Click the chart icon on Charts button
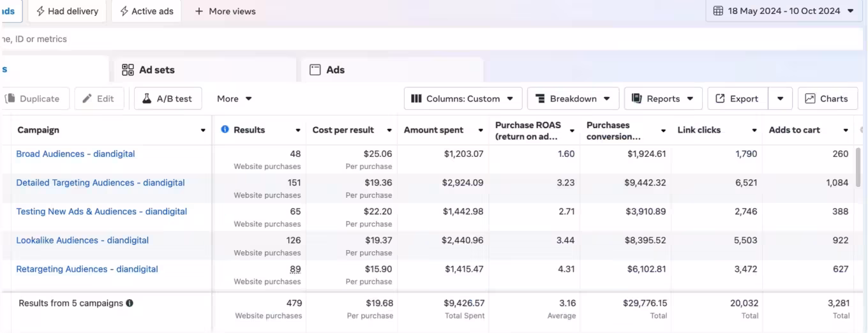 point(810,98)
